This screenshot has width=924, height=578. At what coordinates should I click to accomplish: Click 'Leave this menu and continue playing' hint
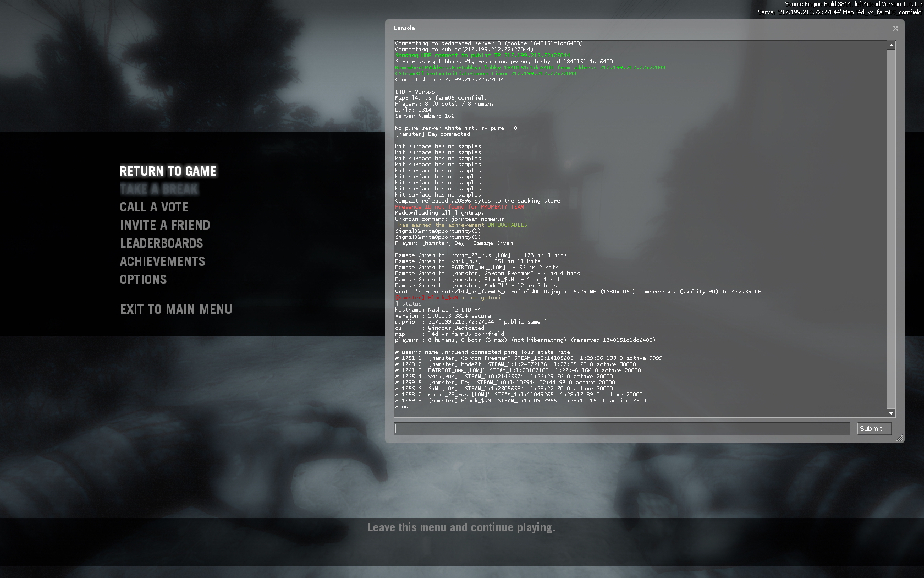point(461,527)
